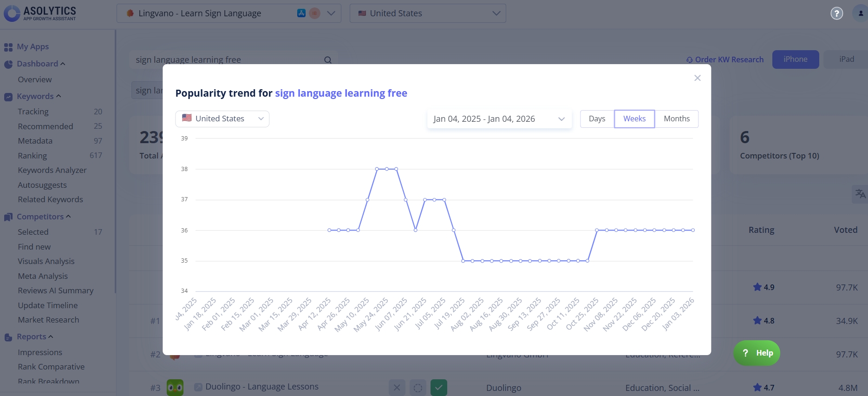
Task: Go to Market Research in sidebar
Action: tap(48, 320)
